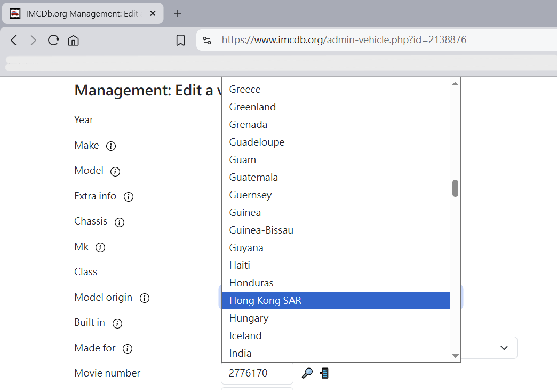557x392 pixels.
Task: Open site settings icon in address bar
Action: (x=207, y=40)
